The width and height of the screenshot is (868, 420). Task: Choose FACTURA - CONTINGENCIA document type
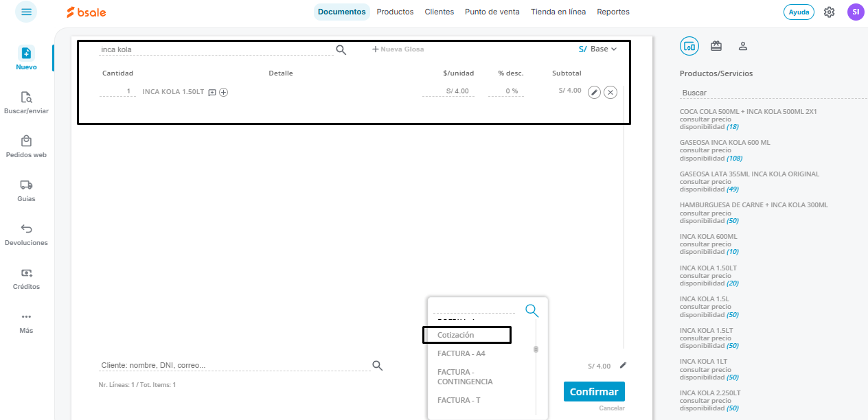click(x=465, y=377)
